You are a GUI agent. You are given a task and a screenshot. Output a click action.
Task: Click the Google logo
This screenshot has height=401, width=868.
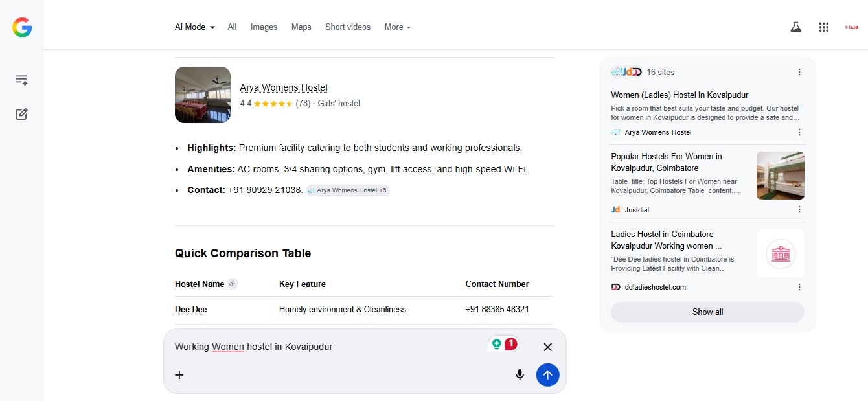(x=22, y=27)
